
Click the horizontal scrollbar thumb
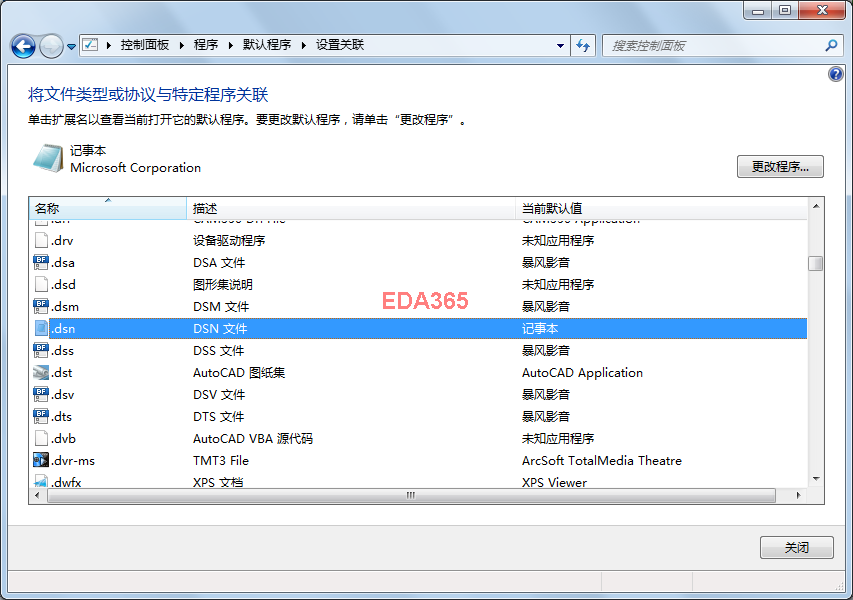[411, 495]
